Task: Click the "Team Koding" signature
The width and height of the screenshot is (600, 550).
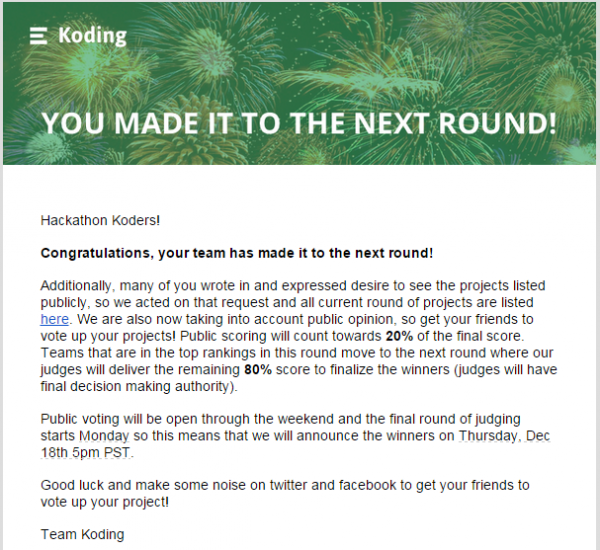Action: pos(82,534)
